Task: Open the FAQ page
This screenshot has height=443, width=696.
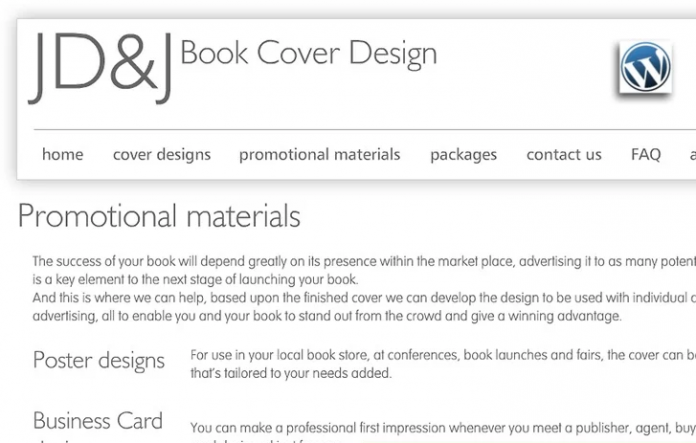Action: 646,154
